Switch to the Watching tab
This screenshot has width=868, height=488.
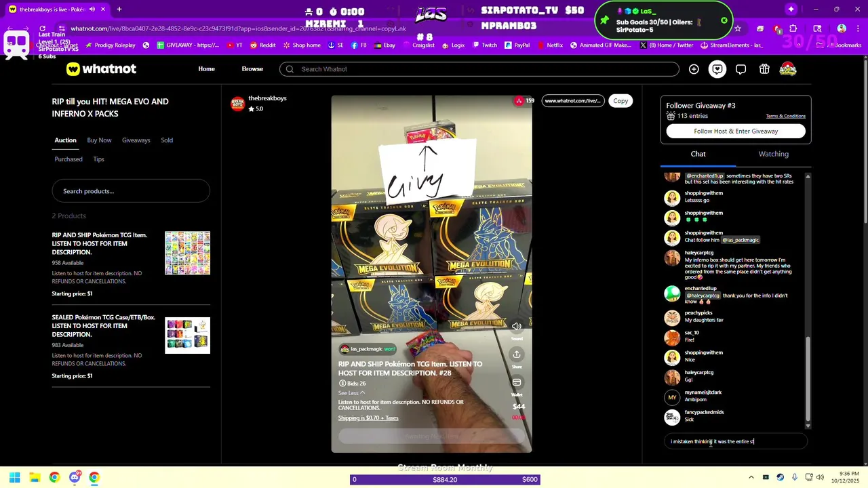pos(773,154)
